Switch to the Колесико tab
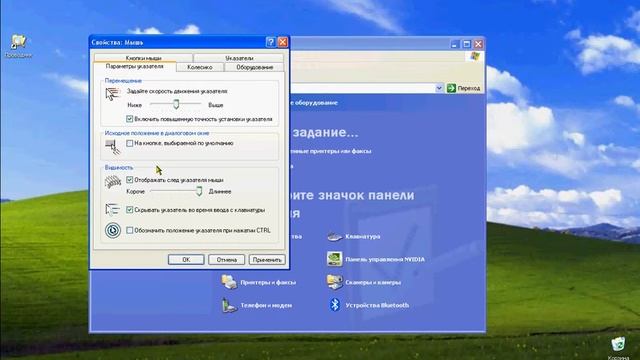This screenshot has height=360, width=640. coord(200,67)
